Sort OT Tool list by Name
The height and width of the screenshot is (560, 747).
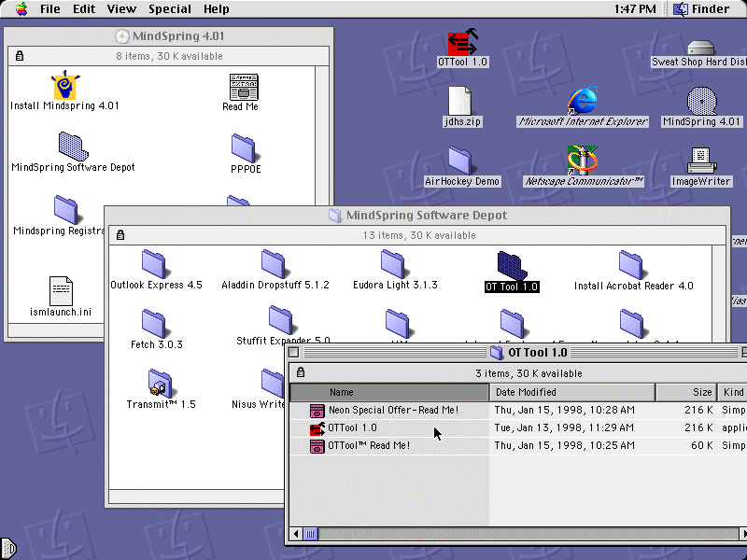point(389,392)
